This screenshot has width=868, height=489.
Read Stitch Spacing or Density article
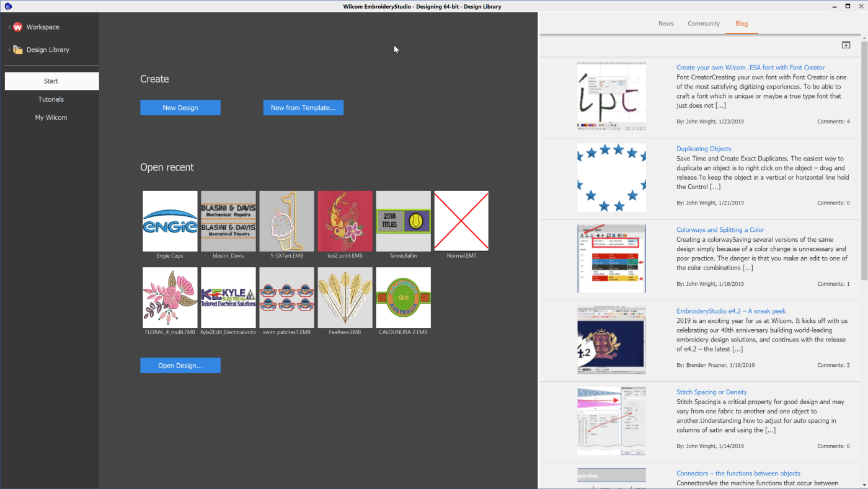coord(711,392)
